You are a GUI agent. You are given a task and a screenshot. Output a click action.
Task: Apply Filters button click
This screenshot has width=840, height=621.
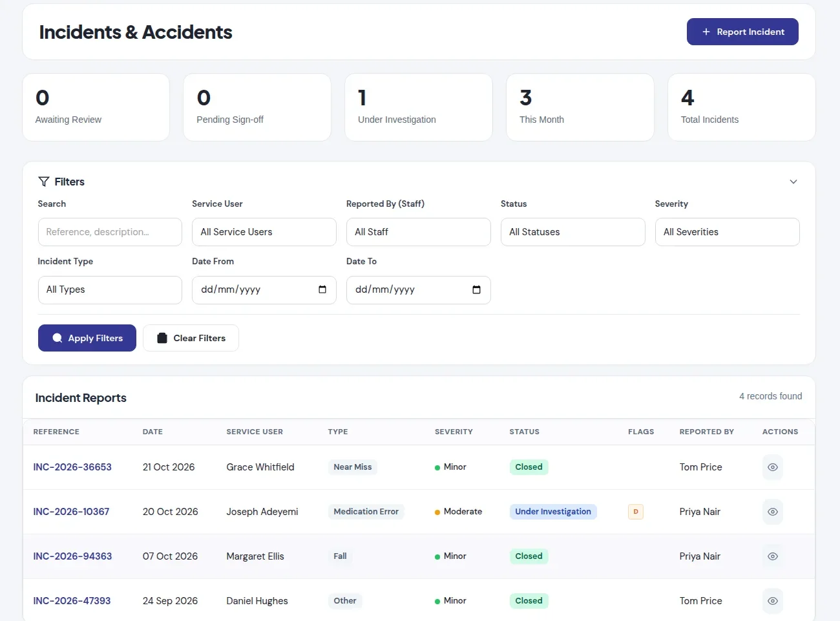87,338
